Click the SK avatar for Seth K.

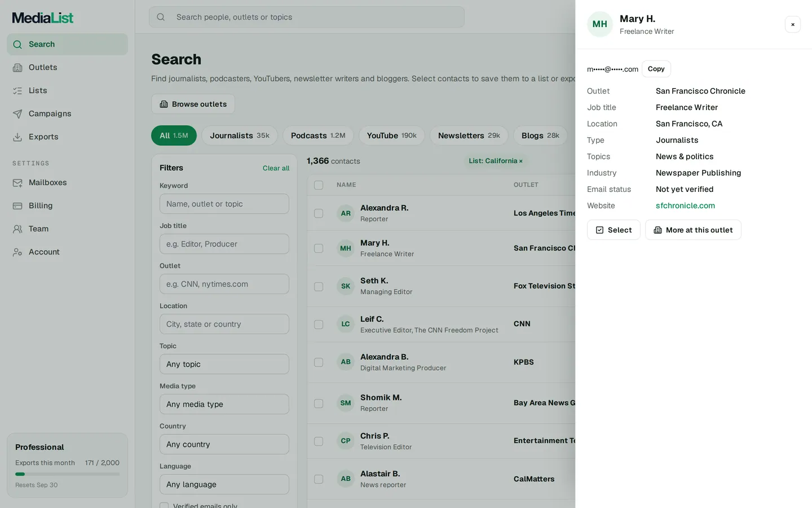(x=346, y=286)
